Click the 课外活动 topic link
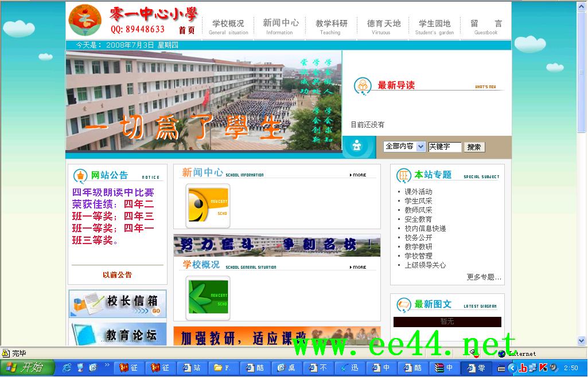This screenshot has height=377, width=588. tap(418, 192)
